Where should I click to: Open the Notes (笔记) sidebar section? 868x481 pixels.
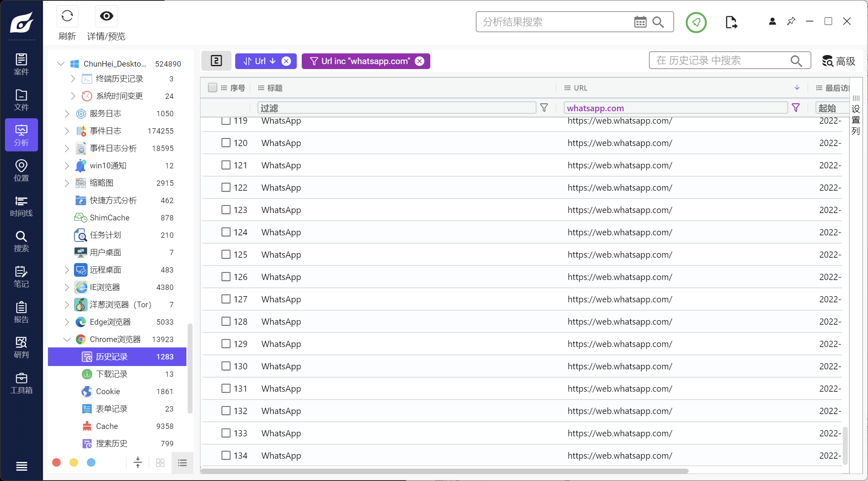tap(21, 277)
